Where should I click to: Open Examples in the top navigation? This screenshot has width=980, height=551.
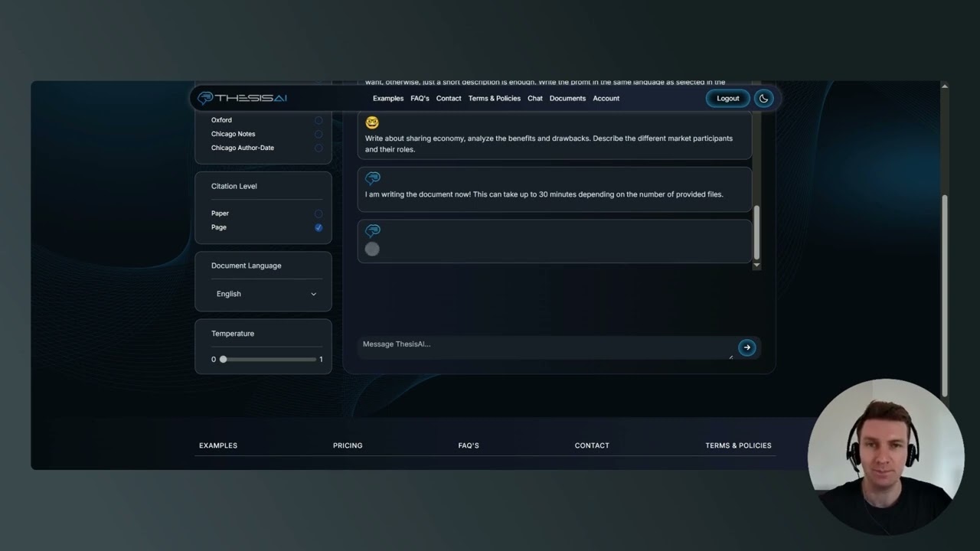tap(388, 98)
